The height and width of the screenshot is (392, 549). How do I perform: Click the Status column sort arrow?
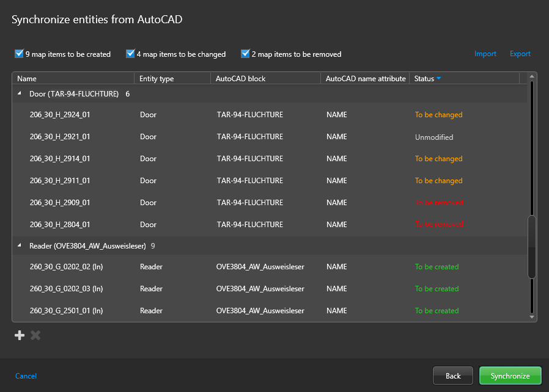coord(438,79)
